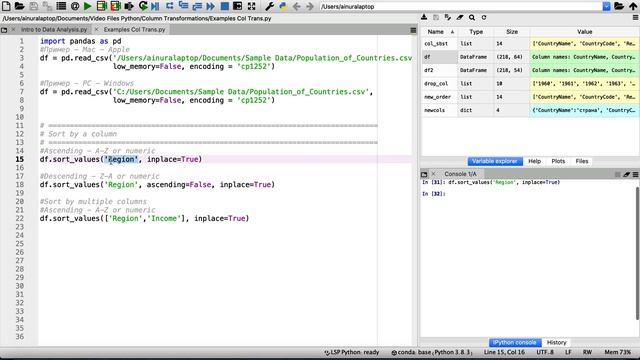Click the working directory path field
The image size is (640, 360).
(461, 6)
